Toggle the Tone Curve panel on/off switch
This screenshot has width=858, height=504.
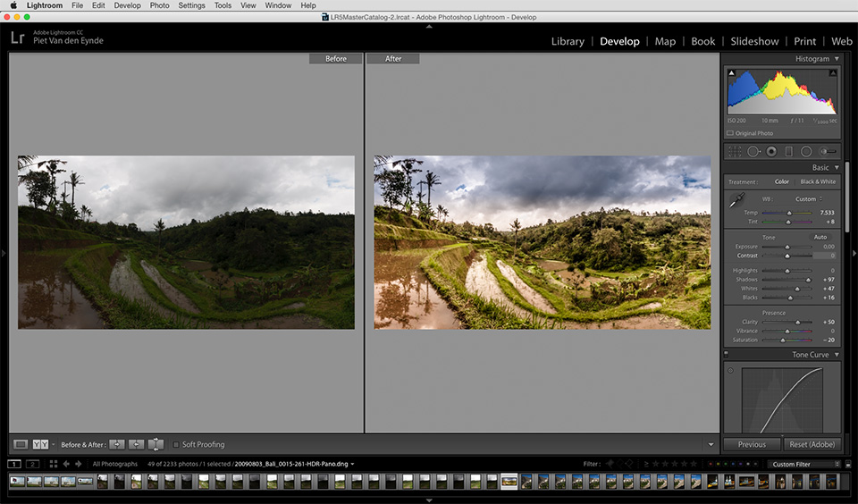(x=726, y=355)
